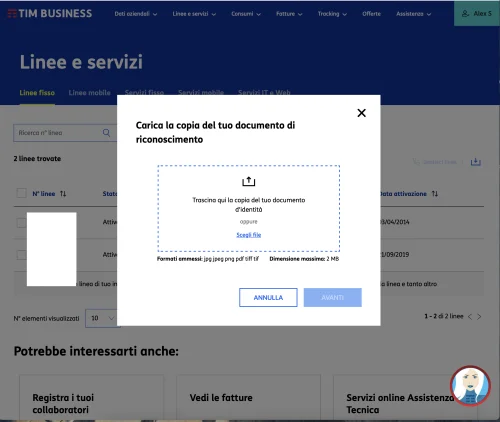Expand the Dati aziendali menu

coord(136,14)
